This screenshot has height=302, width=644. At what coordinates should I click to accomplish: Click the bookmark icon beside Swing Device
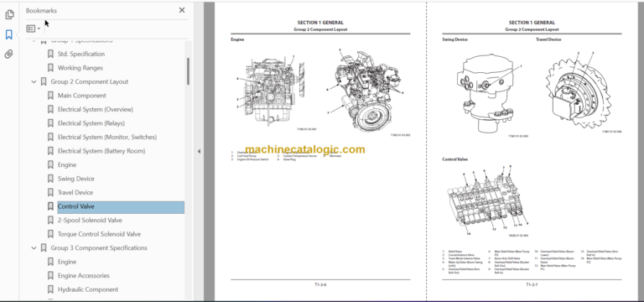[50, 179]
